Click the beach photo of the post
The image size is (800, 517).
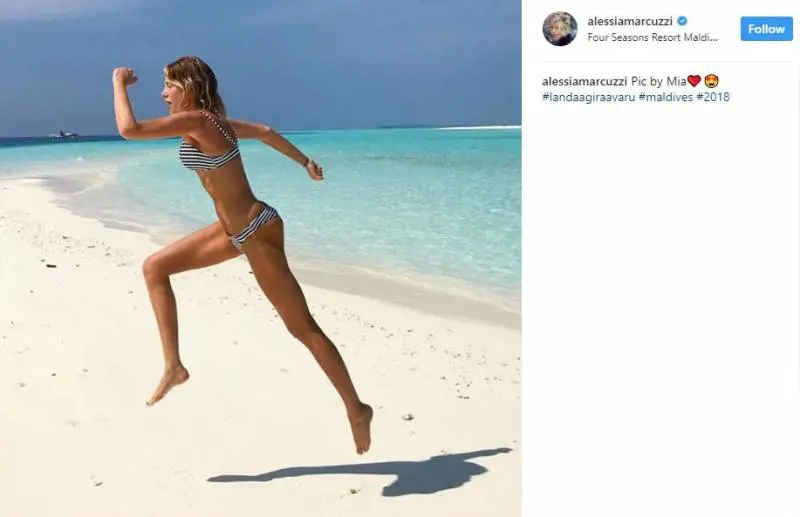point(261,258)
